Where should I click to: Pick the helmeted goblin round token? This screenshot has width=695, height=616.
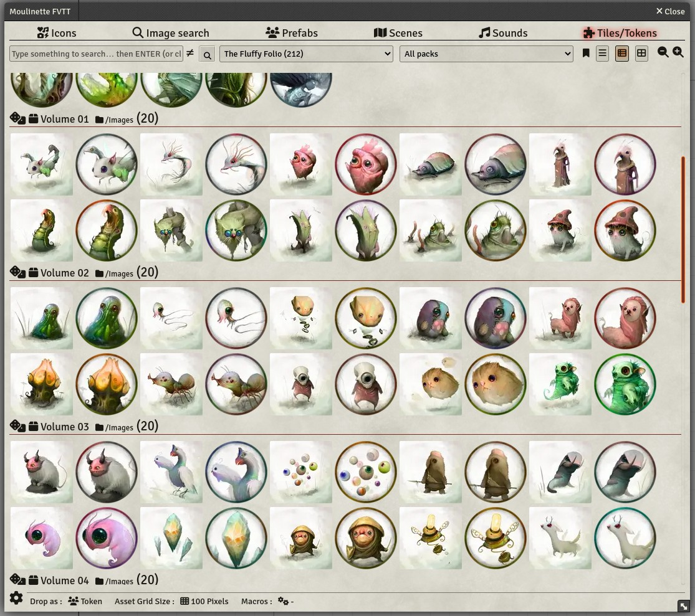(x=366, y=538)
